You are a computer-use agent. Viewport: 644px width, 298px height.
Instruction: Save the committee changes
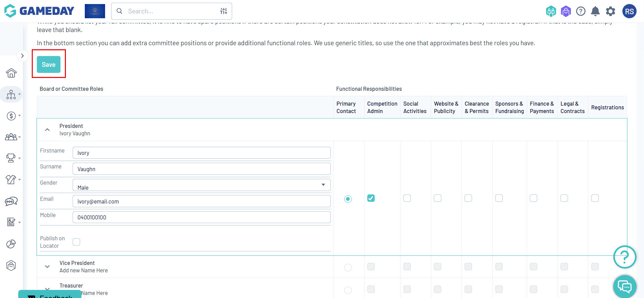(49, 64)
